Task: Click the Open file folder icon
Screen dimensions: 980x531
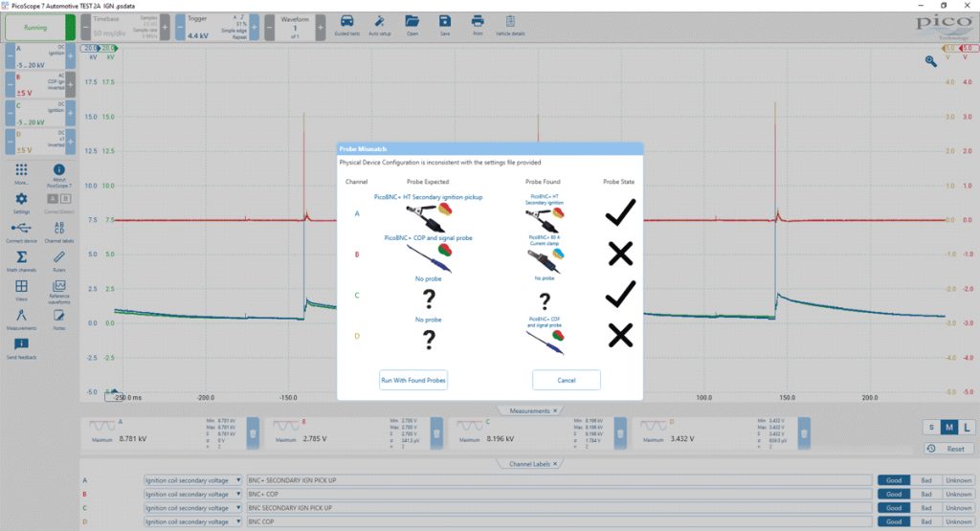Action: [412, 25]
